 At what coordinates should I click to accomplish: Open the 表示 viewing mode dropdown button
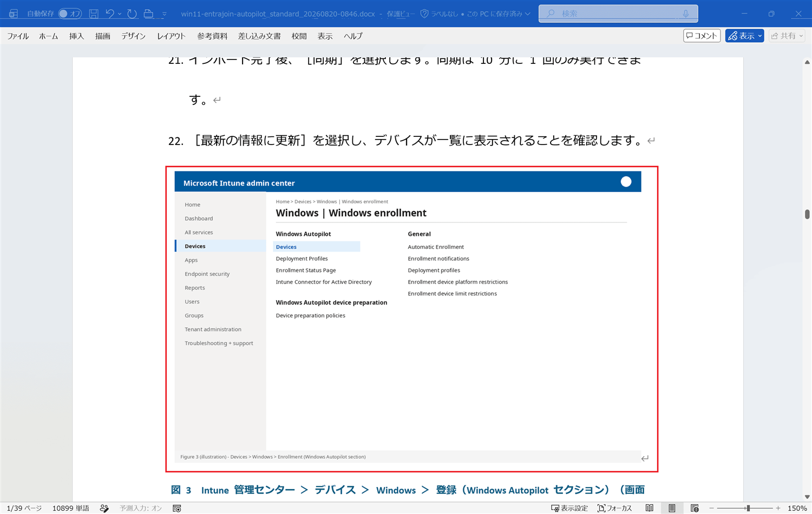(x=745, y=36)
